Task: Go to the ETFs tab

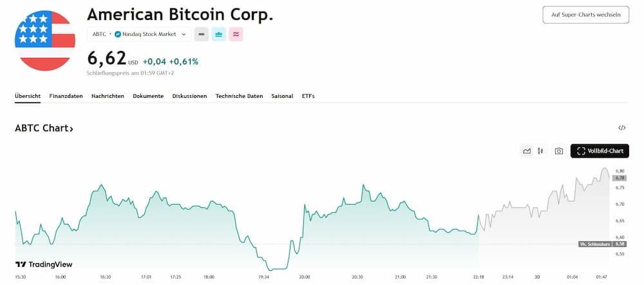Action: tap(308, 96)
